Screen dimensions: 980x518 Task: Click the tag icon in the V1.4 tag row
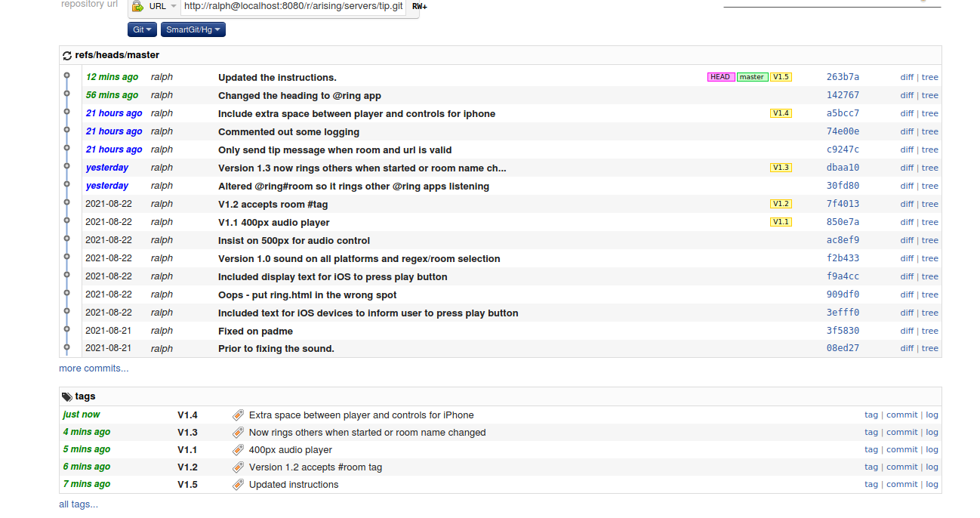pos(238,415)
